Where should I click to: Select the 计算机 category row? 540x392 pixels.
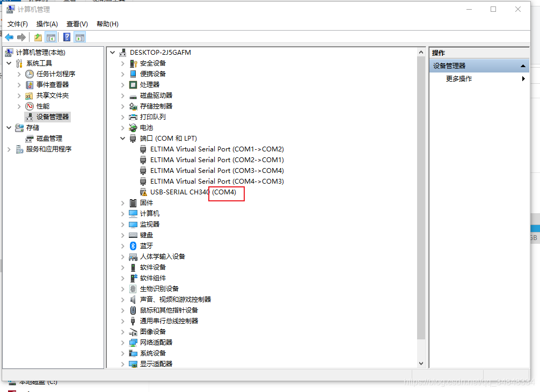(149, 214)
